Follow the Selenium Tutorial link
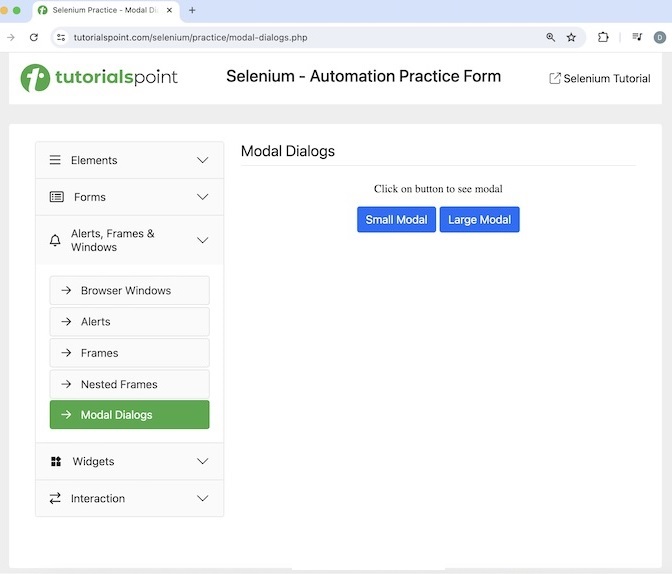 coord(600,78)
